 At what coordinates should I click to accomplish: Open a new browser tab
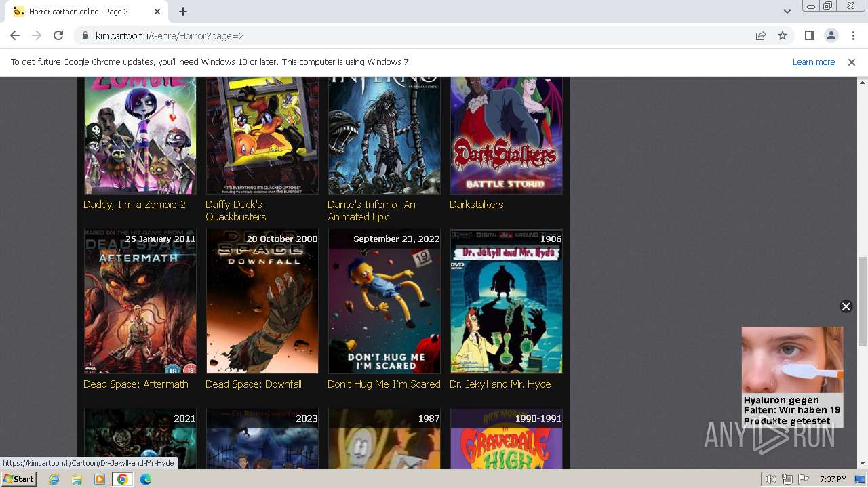183,12
